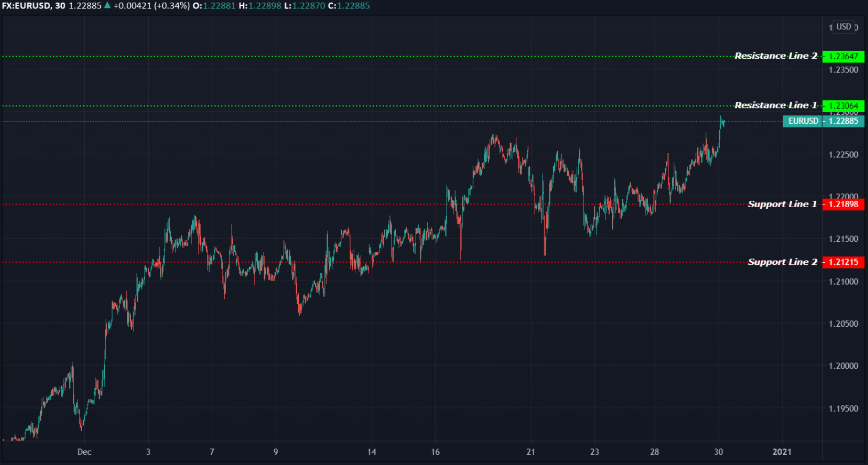Click the 28 date on time axis
Viewport: 868px width, 465px height.
pyautogui.click(x=655, y=452)
